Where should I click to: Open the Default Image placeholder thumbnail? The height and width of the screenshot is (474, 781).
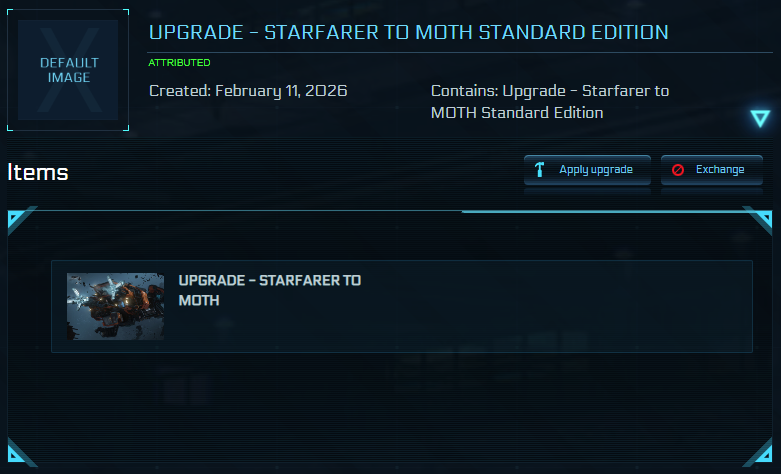pos(68,70)
